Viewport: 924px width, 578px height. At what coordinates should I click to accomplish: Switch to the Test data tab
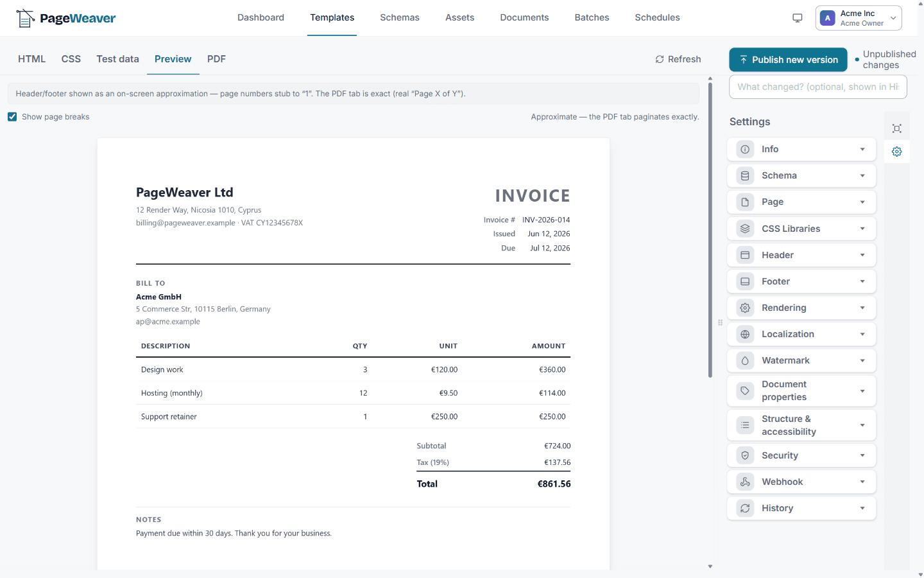pyautogui.click(x=117, y=59)
